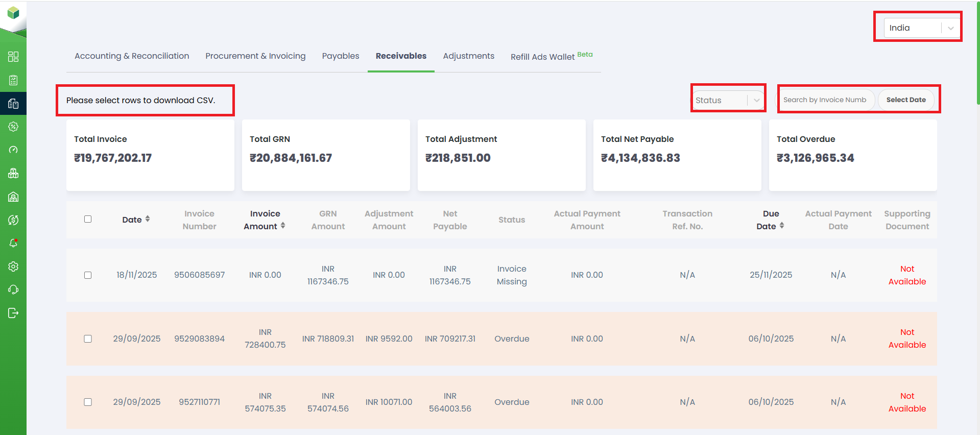980x435 pixels.
Task: Open the headset support icon
Action: (x=13, y=289)
